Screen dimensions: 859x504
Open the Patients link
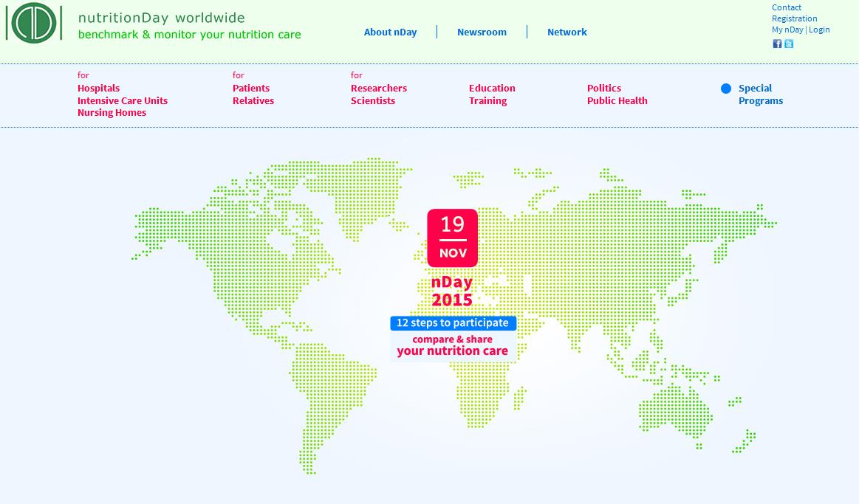(251, 88)
